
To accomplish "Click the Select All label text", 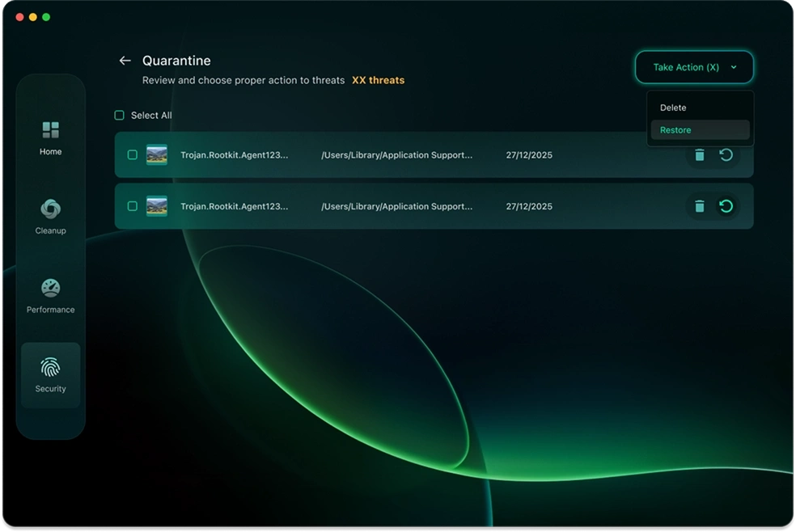I will (151, 115).
